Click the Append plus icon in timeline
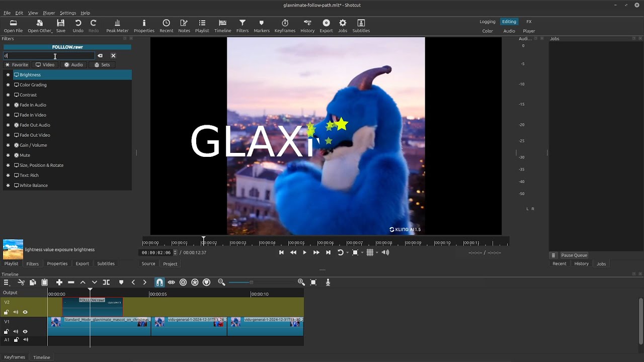This screenshot has width=644, height=362. (x=59, y=283)
